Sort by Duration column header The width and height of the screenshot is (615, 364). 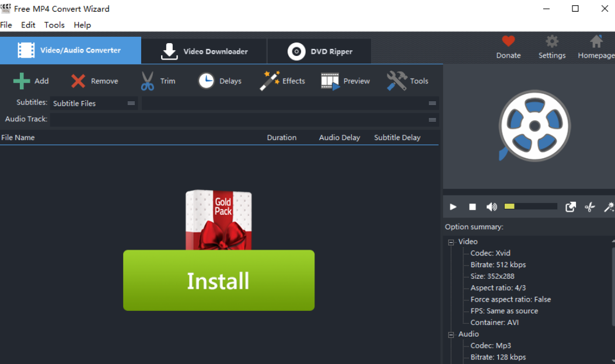pos(282,137)
